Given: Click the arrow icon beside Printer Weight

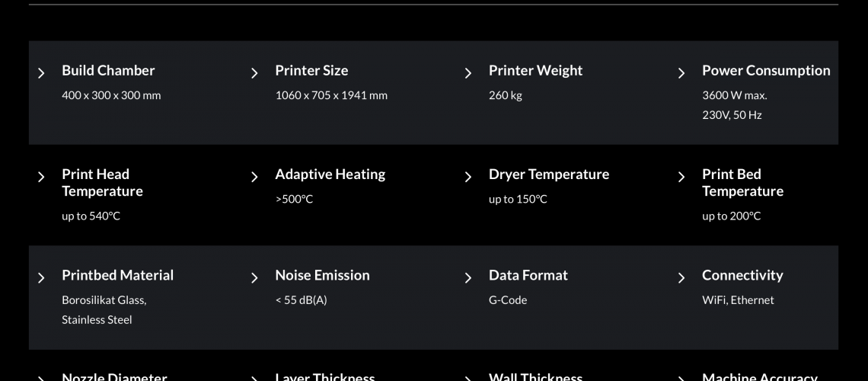Looking at the screenshot, I should click(x=468, y=73).
